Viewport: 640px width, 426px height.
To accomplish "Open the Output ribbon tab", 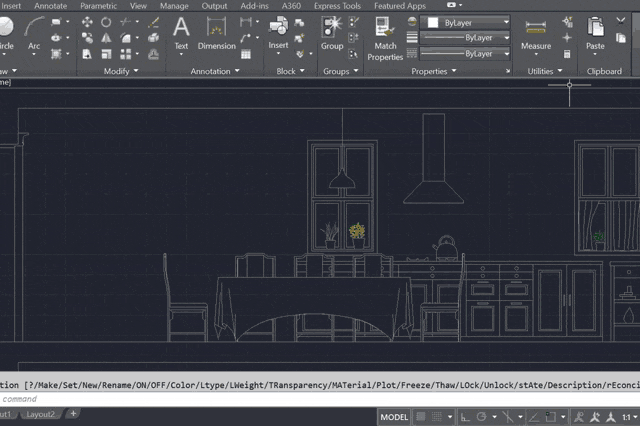I will pyautogui.click(x=214, y=6).
